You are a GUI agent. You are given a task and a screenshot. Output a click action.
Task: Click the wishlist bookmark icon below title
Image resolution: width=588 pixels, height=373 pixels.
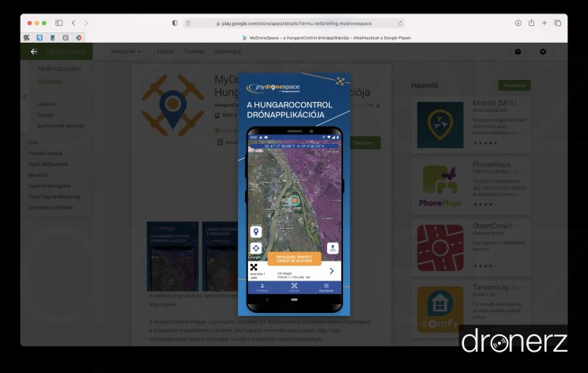(x=220, y=142)
